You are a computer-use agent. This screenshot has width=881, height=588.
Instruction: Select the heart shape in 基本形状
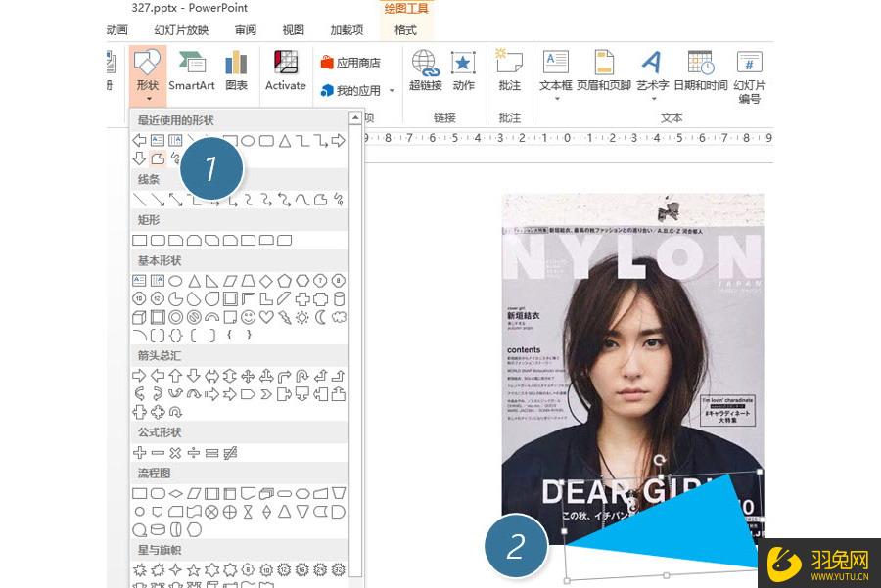point(266,317)
